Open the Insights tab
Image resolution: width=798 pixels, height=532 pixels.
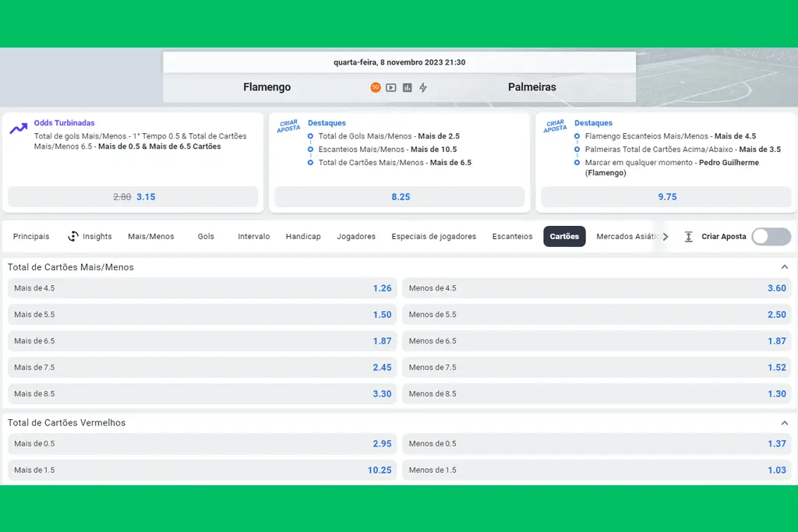tap(90, 237)
